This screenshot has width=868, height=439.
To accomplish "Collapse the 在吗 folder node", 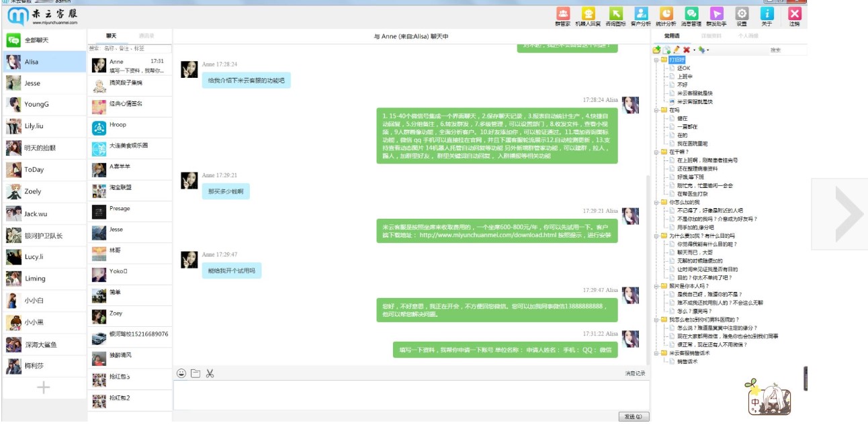I will coord(656,110).
